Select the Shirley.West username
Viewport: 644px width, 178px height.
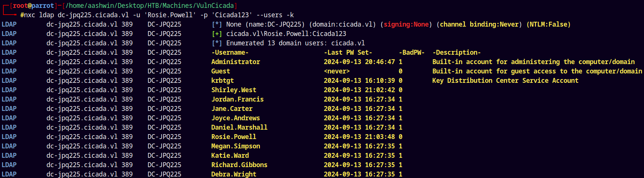234,90
